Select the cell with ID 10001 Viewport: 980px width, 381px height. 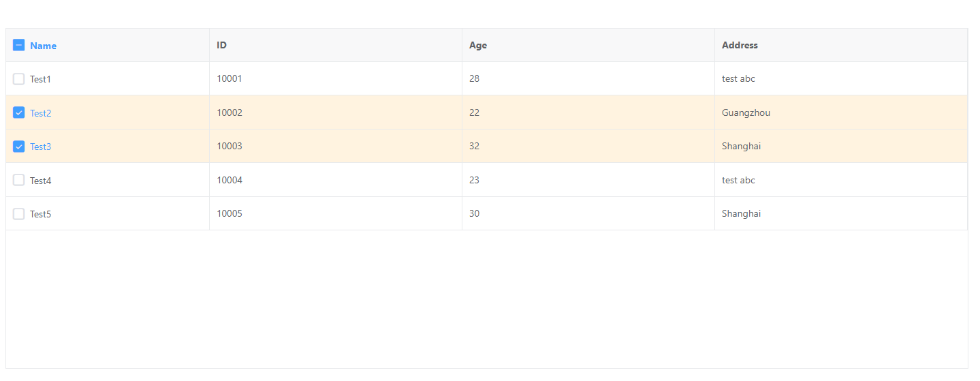coord(230,78)
